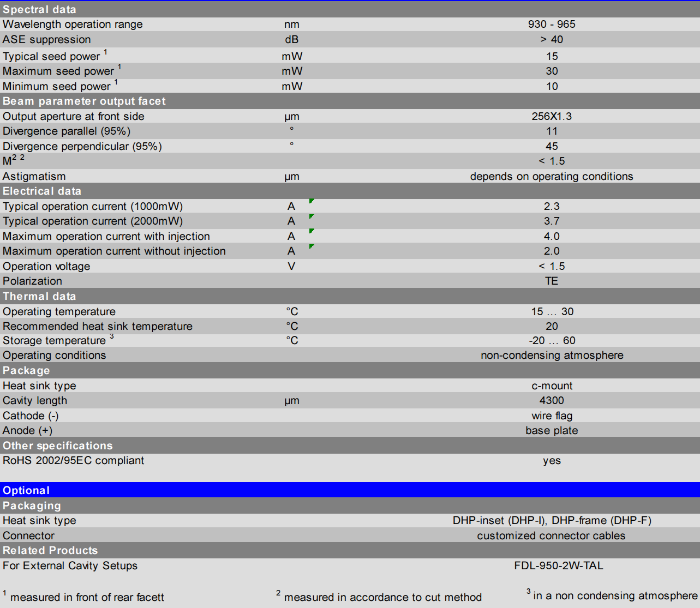Click the value '930 - 965'
Image resolution: width=700 pixels, height=608 pixels.
pyautogui.click(x=552, y=25)
